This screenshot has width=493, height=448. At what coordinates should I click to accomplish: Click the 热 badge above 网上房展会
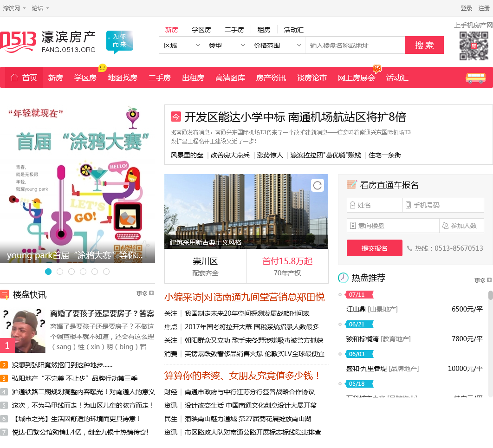(377, 68)
